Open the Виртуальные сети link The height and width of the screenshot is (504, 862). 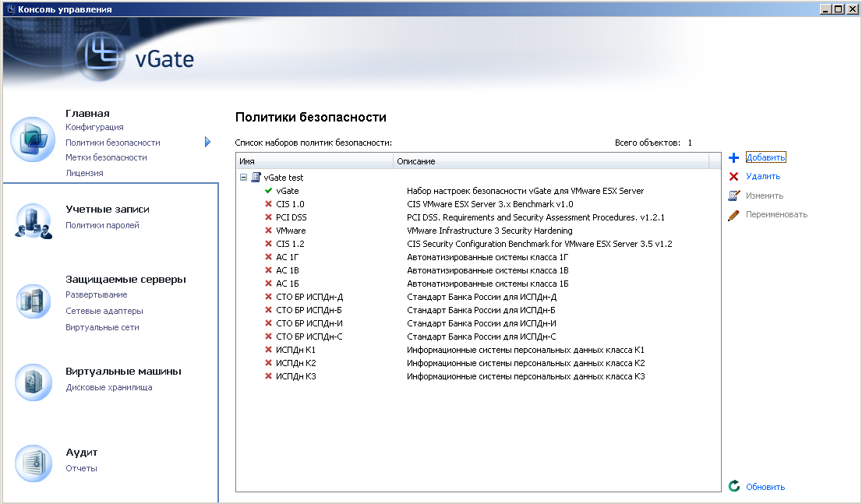102,327
